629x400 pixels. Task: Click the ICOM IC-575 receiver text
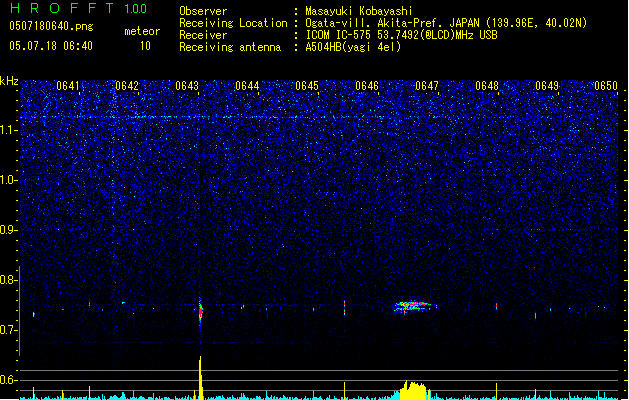click(402, 35)
